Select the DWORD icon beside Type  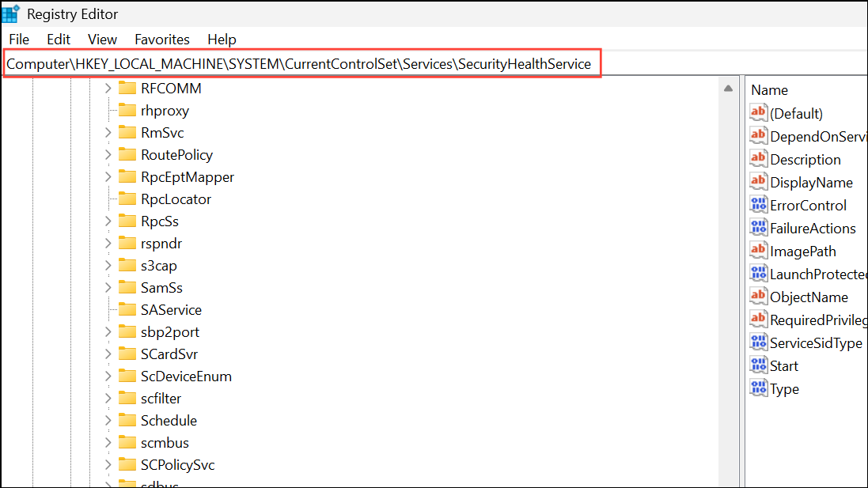click(758, 388)
